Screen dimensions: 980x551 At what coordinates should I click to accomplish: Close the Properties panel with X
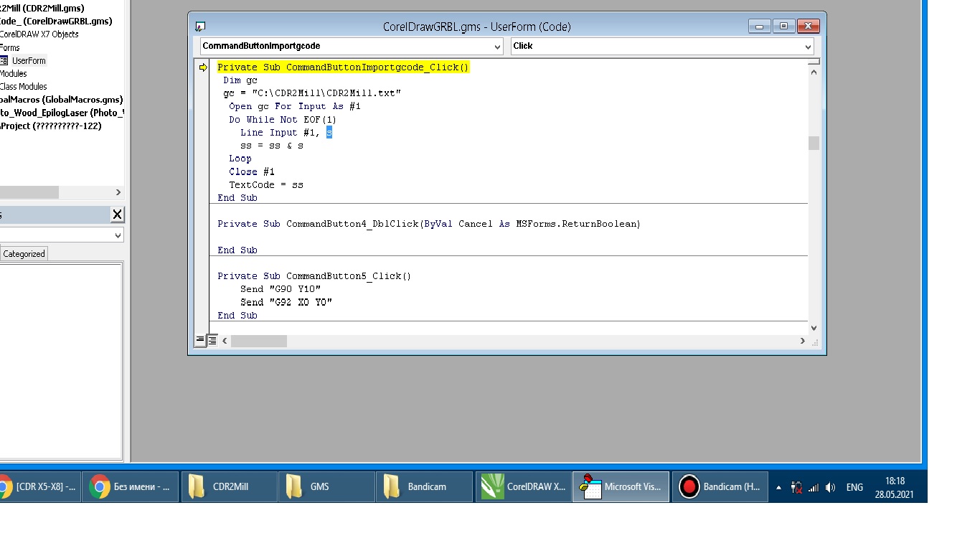[x=117, y=215]
